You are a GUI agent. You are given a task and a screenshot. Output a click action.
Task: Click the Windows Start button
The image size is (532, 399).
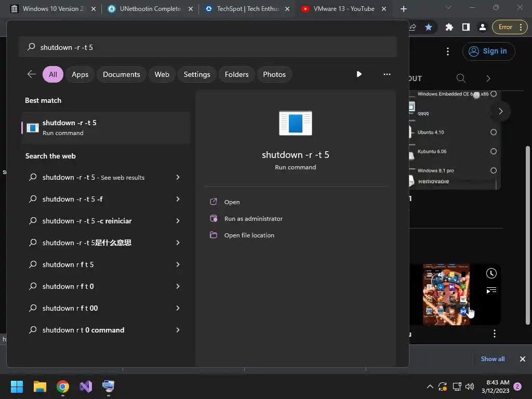[x=17, y=386]
